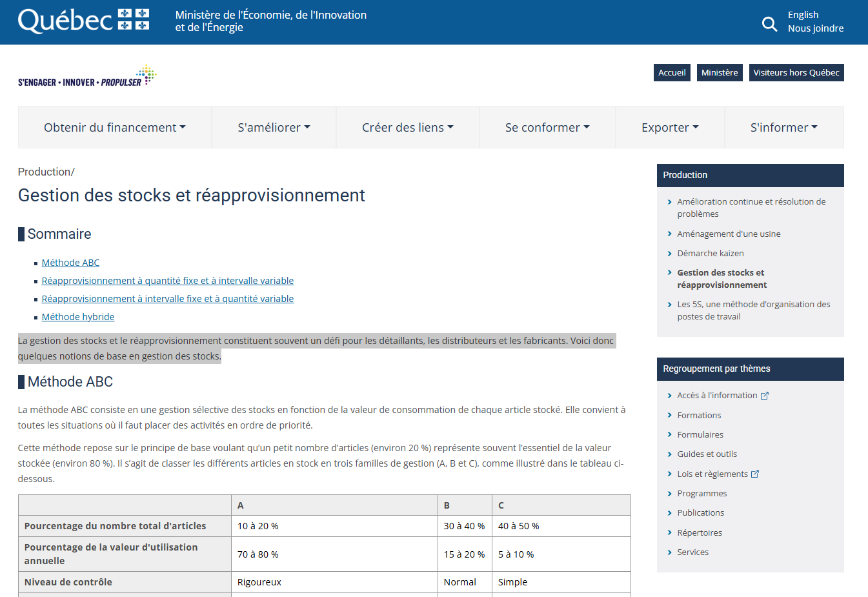Screen dimensions: 868x597
Task: Click external link icon beside Lois et règlements
Action: pos(755,474)
